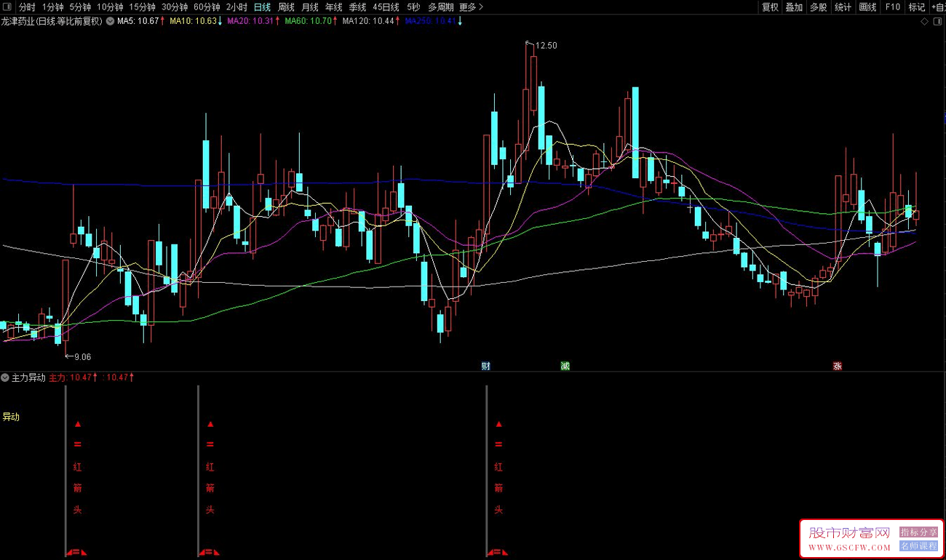The height and width of the screenshot is (560, 946).
Task: Click the MA10: 10.63 indicator label
Action: coord(194,21)
